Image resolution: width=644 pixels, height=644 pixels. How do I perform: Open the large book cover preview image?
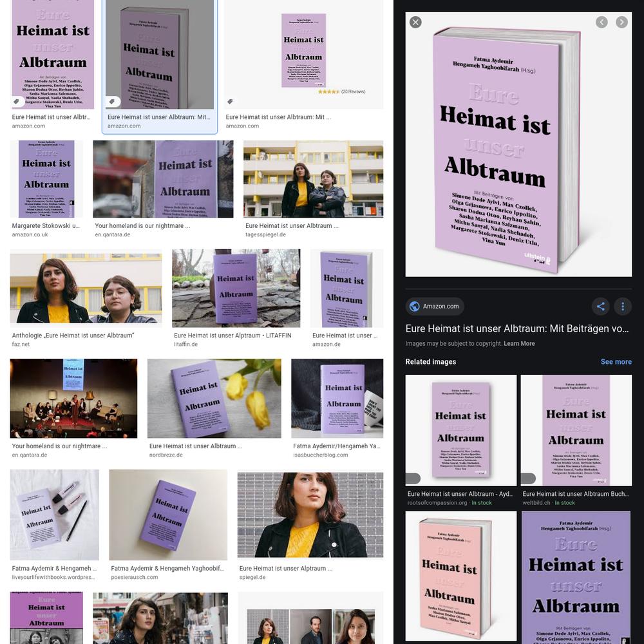518,144
